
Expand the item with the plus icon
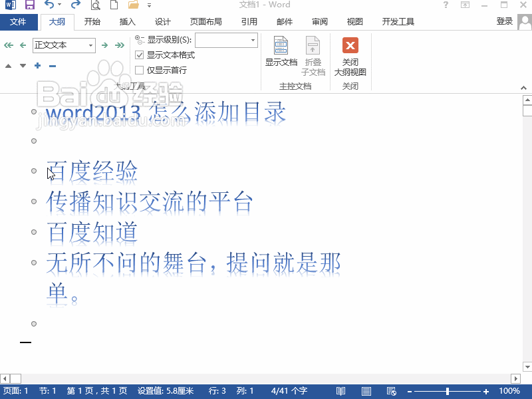pos(38,66)
